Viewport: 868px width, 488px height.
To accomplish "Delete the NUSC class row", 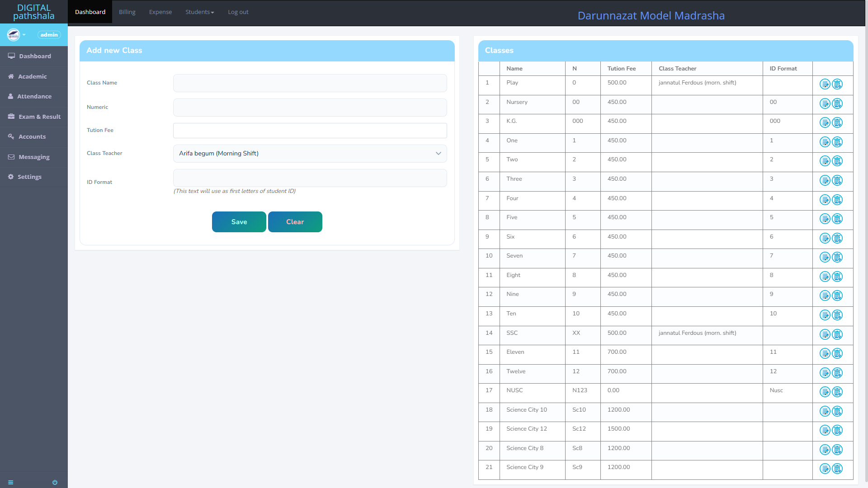I will tap(837, 392).
